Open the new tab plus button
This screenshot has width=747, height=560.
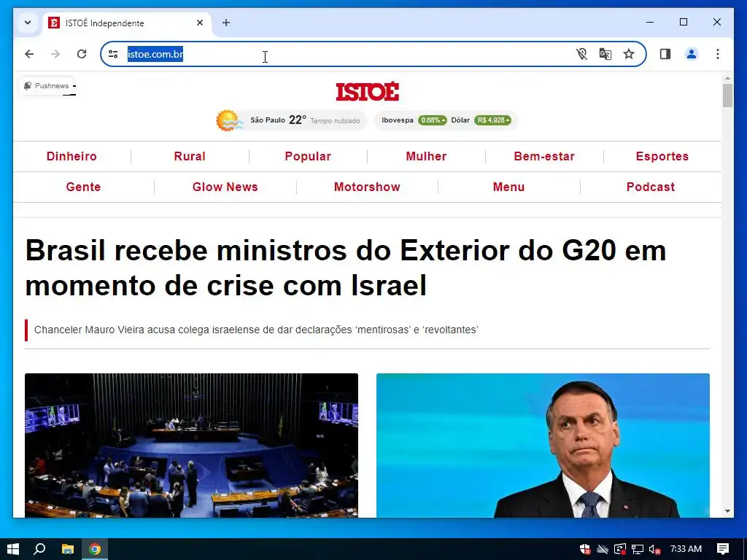click(226, 23)
